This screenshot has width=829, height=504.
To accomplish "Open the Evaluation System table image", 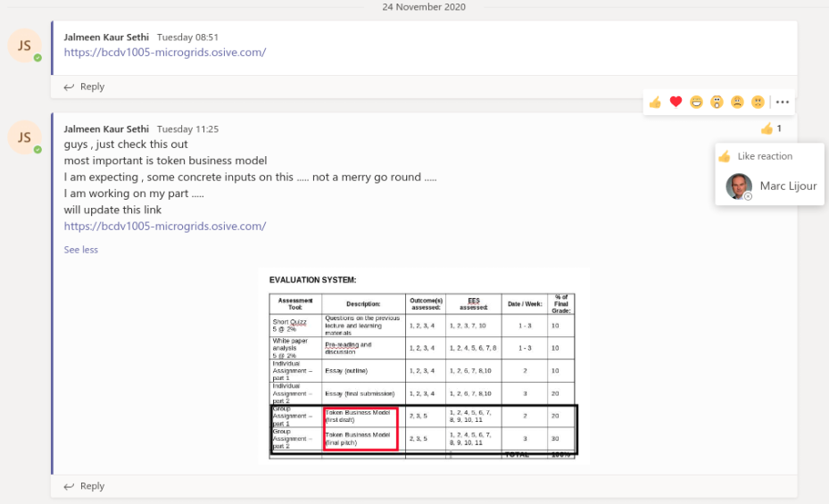I will (423, 366).
